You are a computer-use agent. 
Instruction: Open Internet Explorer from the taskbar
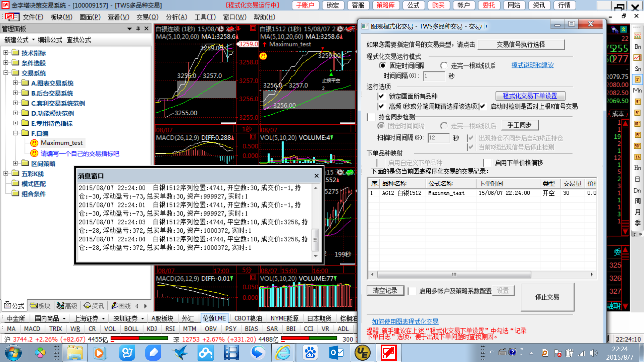(x=283, y=353)
